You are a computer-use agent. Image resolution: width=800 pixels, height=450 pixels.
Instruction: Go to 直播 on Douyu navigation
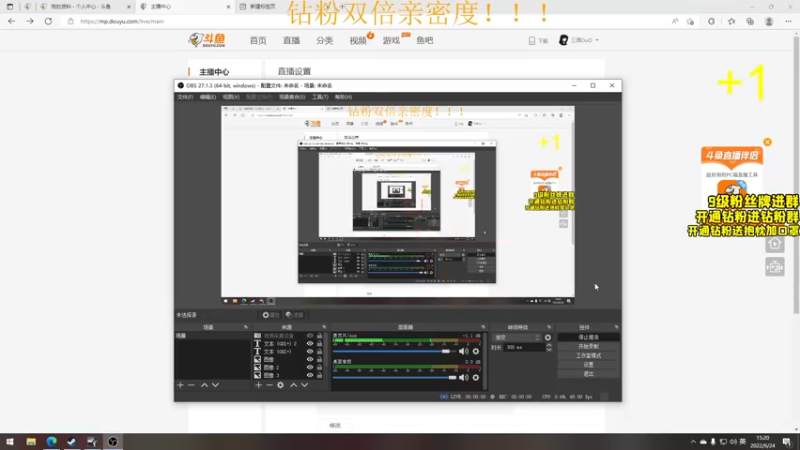coord(291,40)
